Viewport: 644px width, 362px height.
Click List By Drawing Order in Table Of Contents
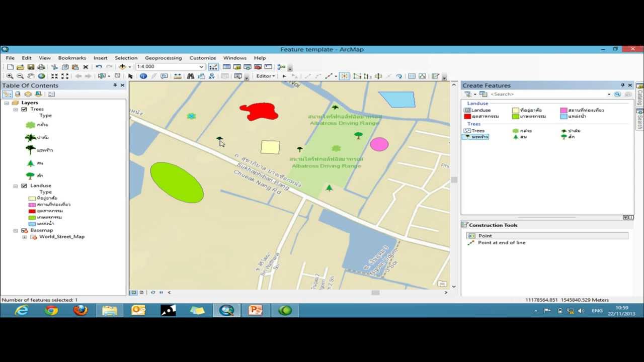point(8,94)
